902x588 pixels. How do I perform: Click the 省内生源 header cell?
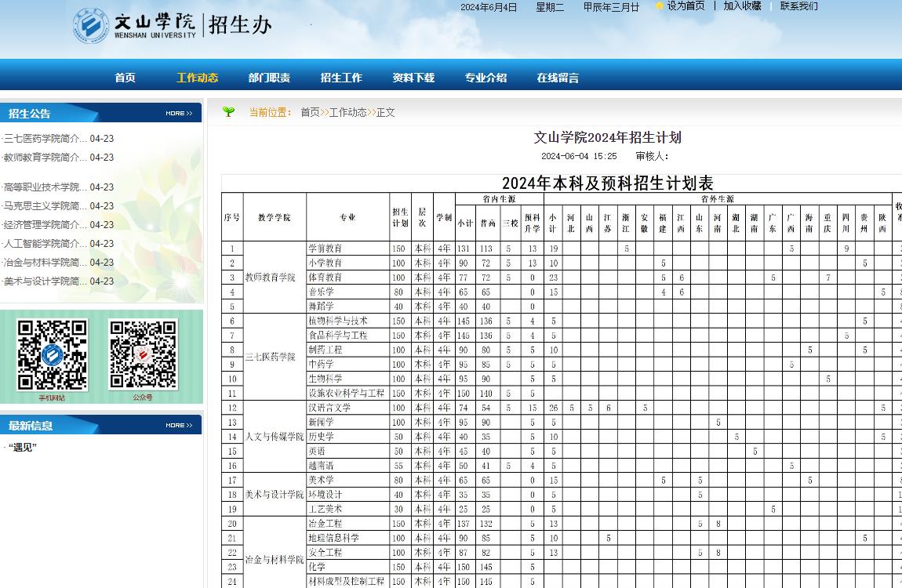pyautogui.click(x=500, y=199)
